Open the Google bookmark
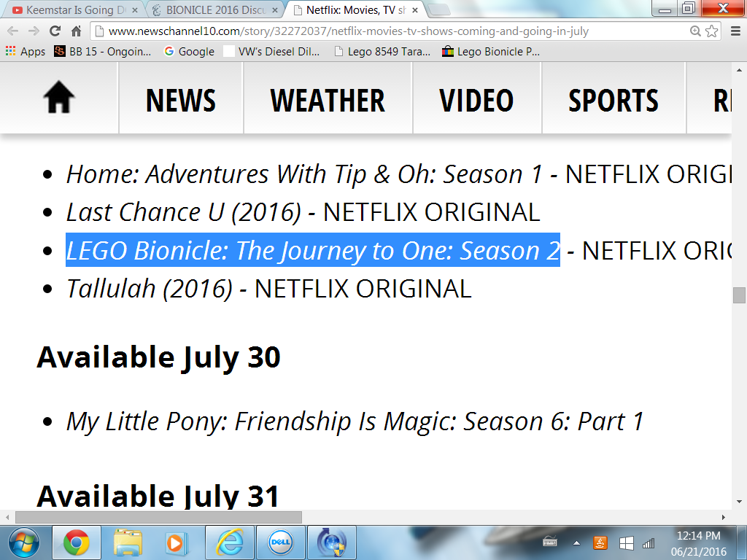Screen dimensions: 747x560 (x=189, y=52)
